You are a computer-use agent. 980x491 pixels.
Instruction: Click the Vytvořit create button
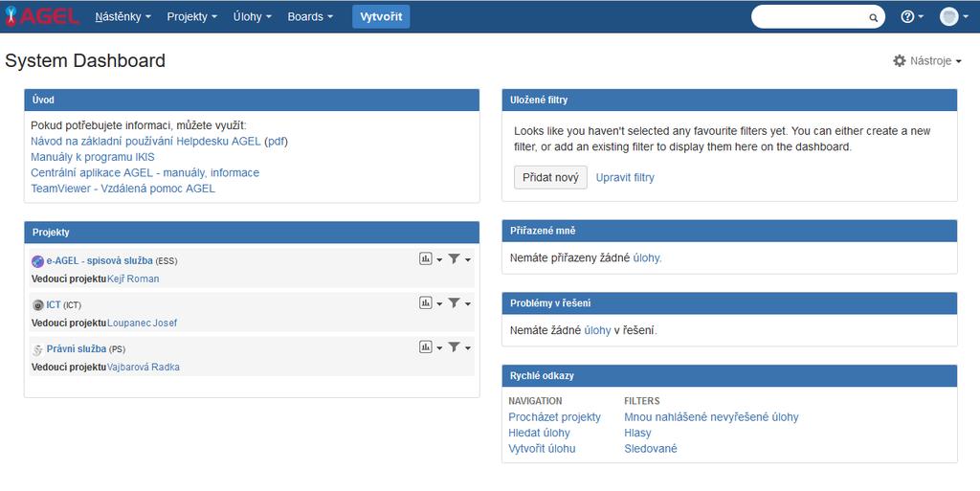pos(381,17)
